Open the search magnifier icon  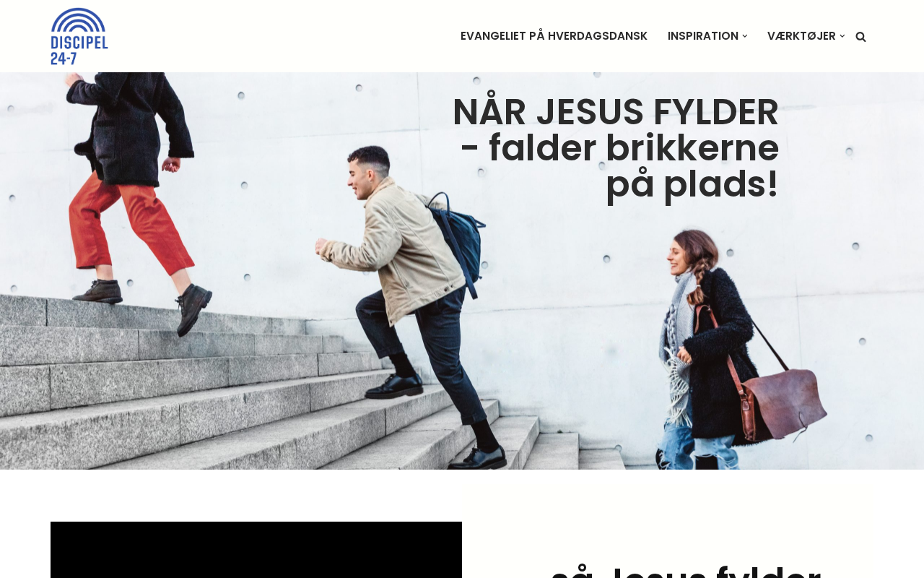coord(860,37)
